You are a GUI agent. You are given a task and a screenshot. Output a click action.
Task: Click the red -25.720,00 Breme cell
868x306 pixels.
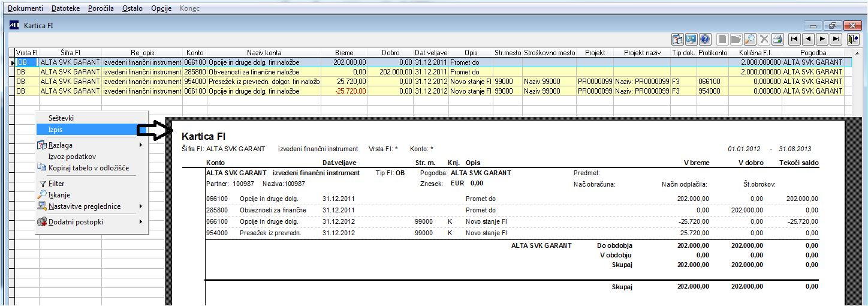344,91
